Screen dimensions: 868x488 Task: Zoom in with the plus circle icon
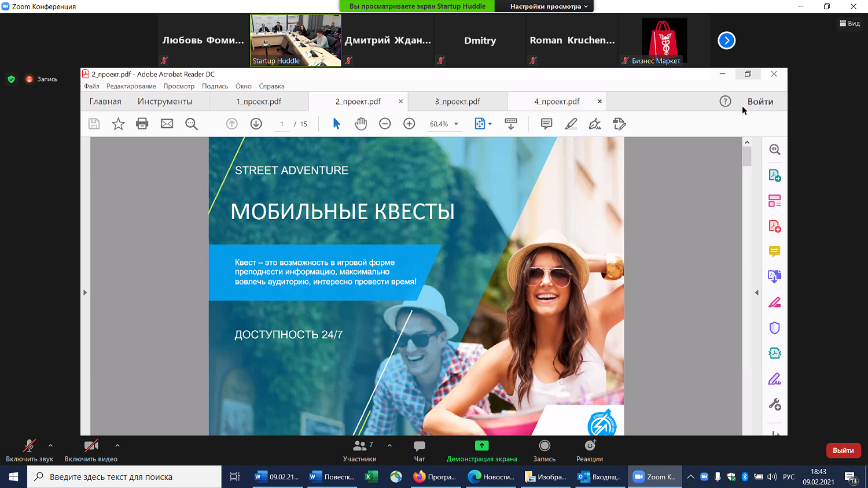409,124
